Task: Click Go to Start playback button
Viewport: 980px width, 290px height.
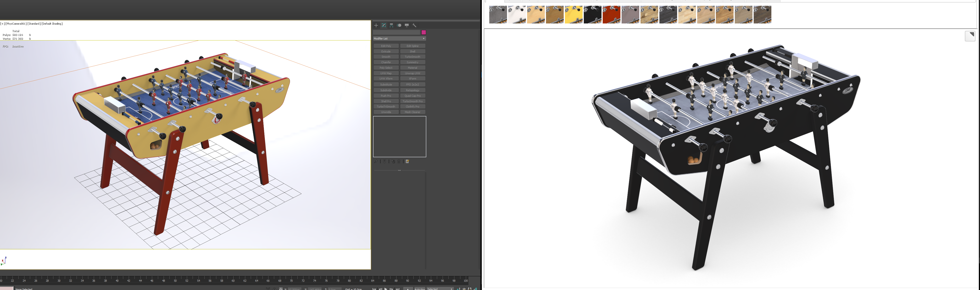Action: (374, 289)
